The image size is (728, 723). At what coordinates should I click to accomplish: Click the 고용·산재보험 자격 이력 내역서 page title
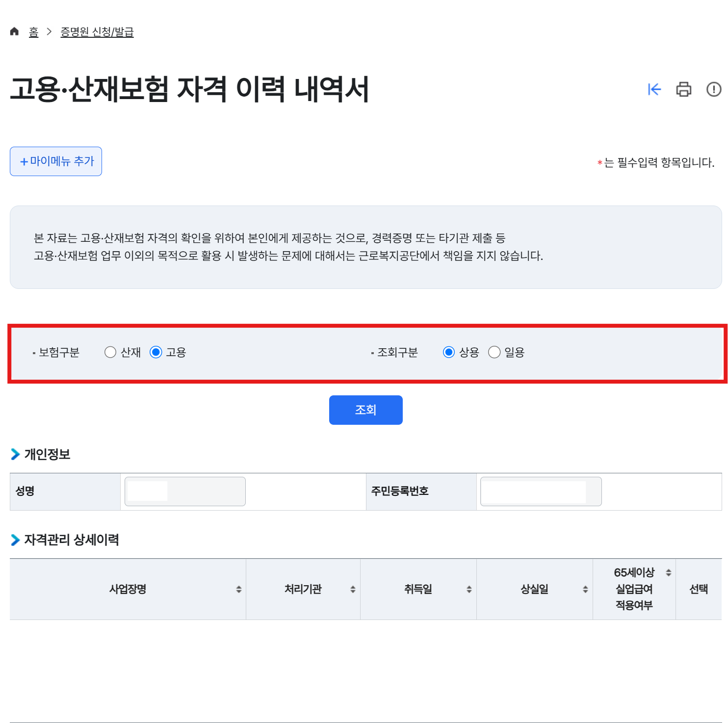point(189,89)
